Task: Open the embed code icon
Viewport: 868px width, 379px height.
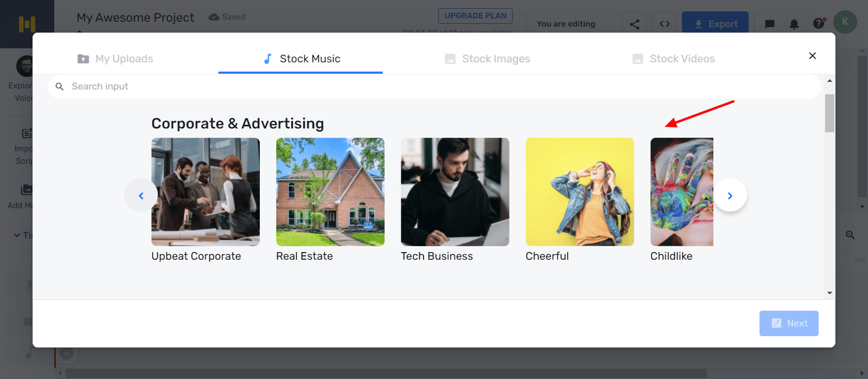Action: [665, 24]
